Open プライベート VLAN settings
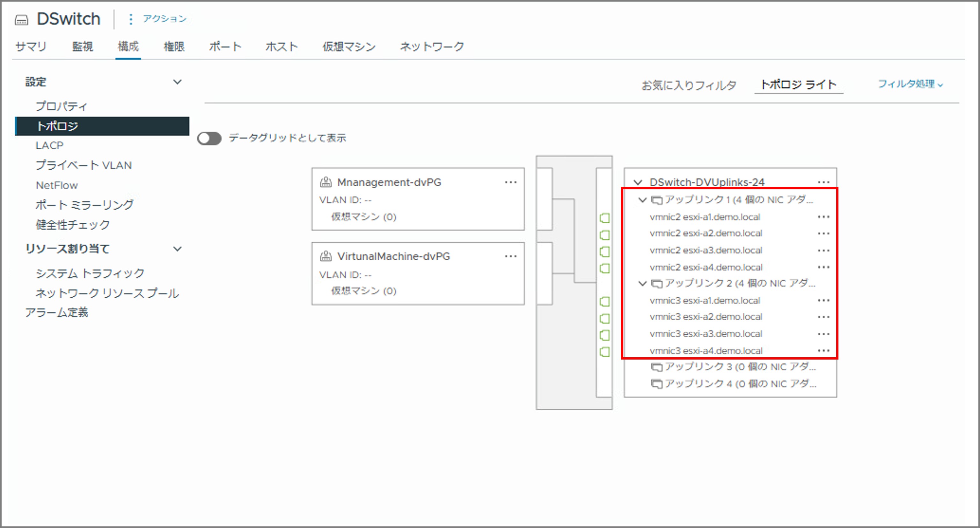980x528 pixels. [x=84, y=165]
